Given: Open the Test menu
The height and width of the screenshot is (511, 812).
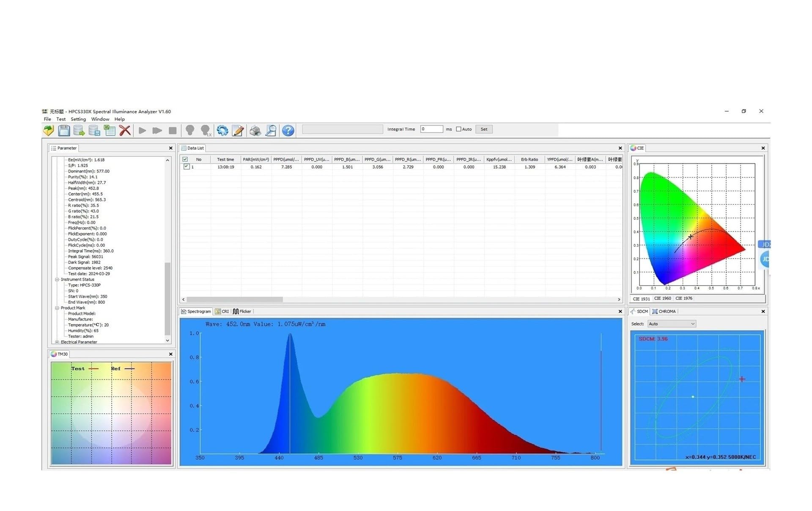Looking at the screenshot, I should pos(61,119).
